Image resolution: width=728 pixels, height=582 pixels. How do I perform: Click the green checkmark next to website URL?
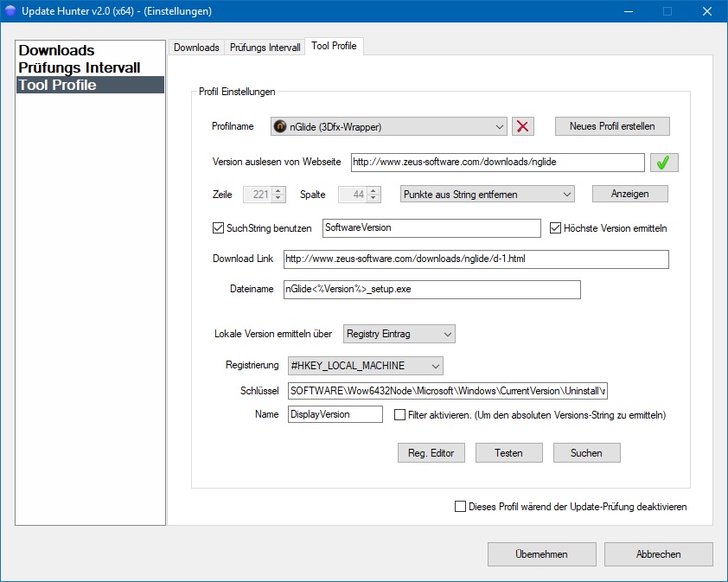point(664,163)
